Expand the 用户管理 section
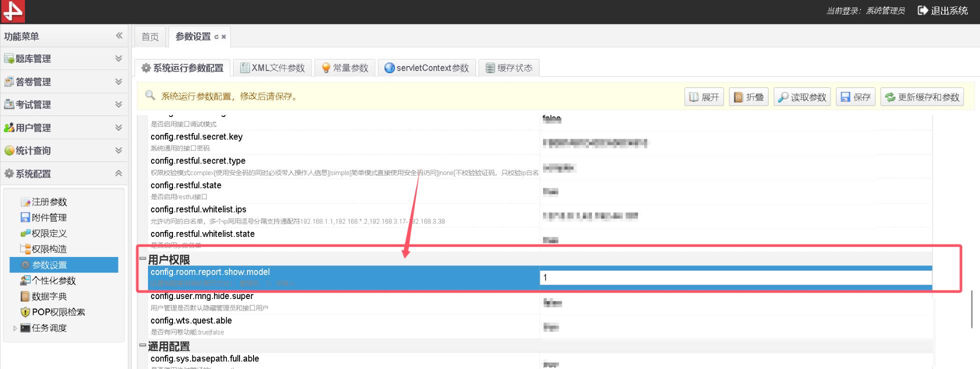 coord(118,127)
